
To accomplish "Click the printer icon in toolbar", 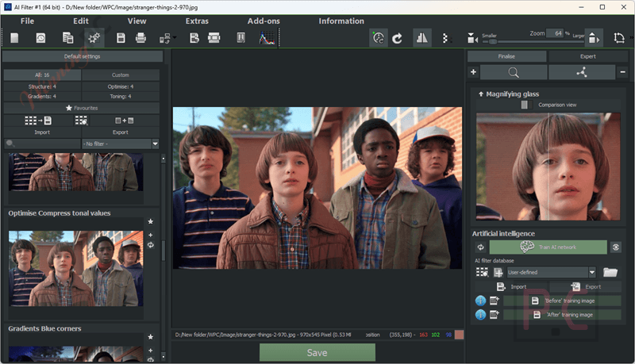I will tap(140, 38).
